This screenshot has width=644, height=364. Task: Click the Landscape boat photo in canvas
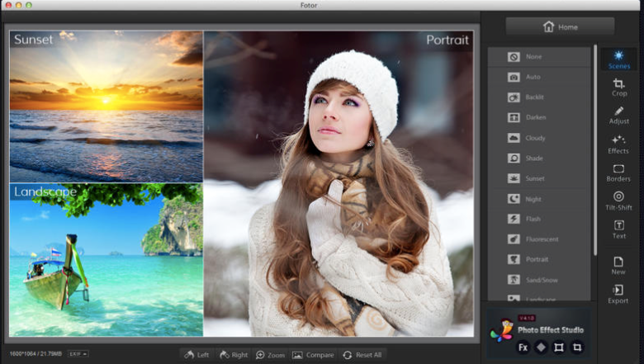pos(106,260)
